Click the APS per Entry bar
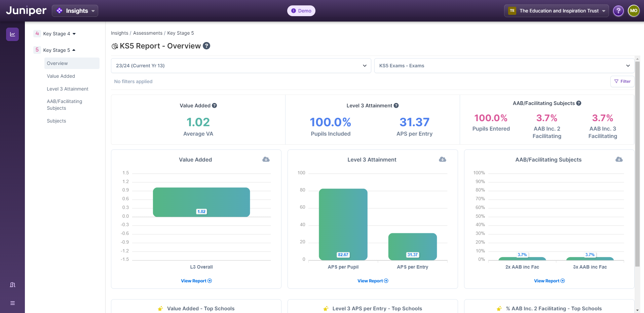644x313 pixels. click(413, 247)
